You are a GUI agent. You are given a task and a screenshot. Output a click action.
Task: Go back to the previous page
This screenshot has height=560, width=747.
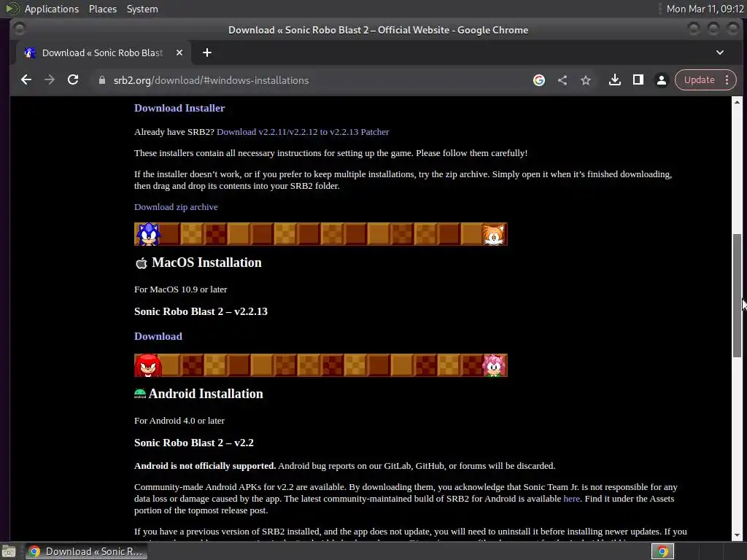tap(26, 80)
